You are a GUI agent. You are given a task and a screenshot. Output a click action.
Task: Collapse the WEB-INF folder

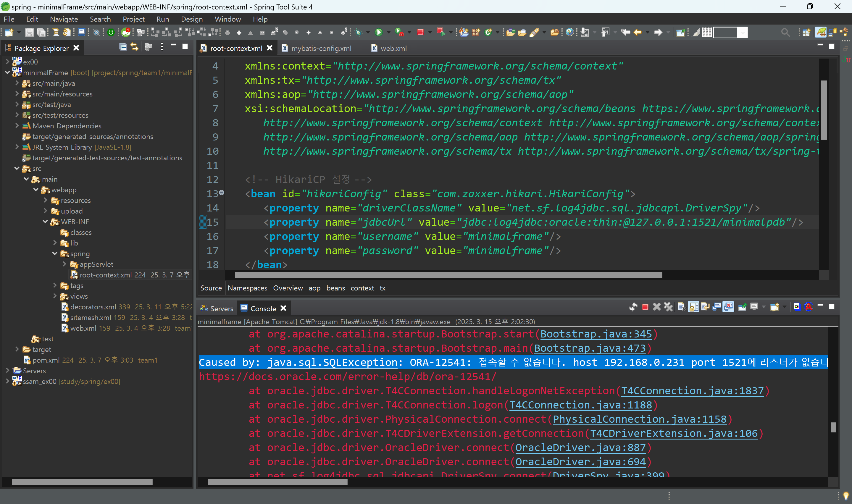pos(45,222)
